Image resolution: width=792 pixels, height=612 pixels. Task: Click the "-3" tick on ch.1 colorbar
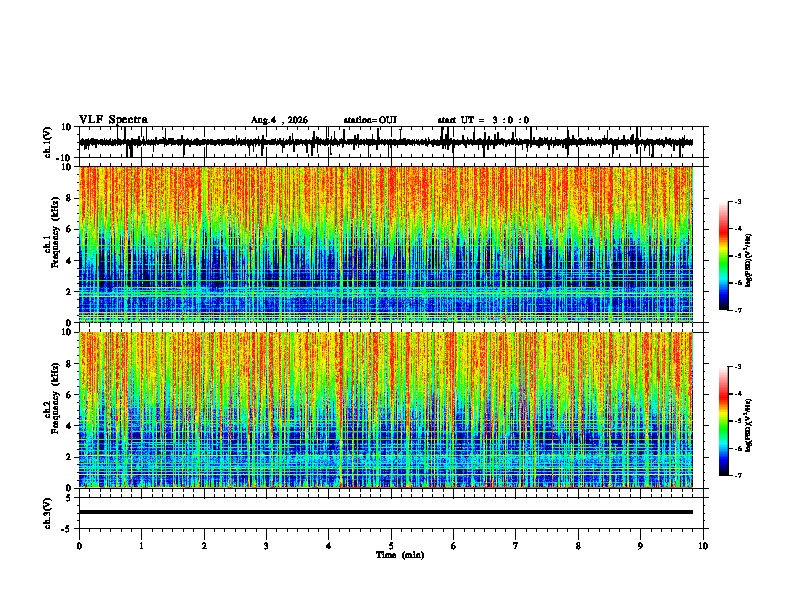[737, 201]
